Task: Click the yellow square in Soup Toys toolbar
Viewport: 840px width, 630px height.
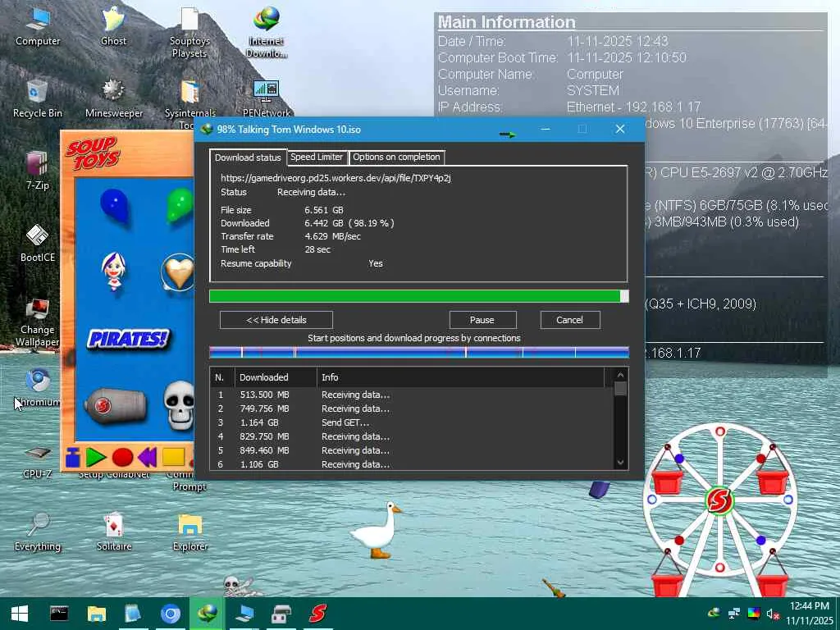Action: [174, 458]
